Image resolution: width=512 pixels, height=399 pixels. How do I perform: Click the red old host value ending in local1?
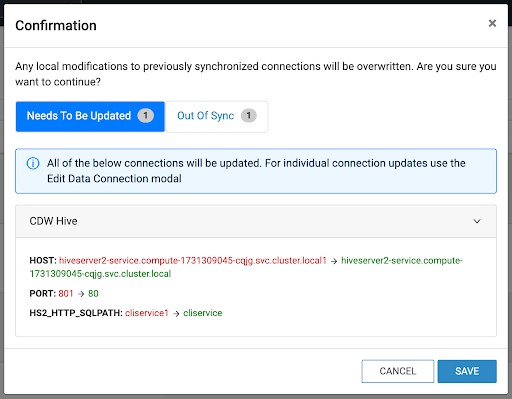pos(193,260)
